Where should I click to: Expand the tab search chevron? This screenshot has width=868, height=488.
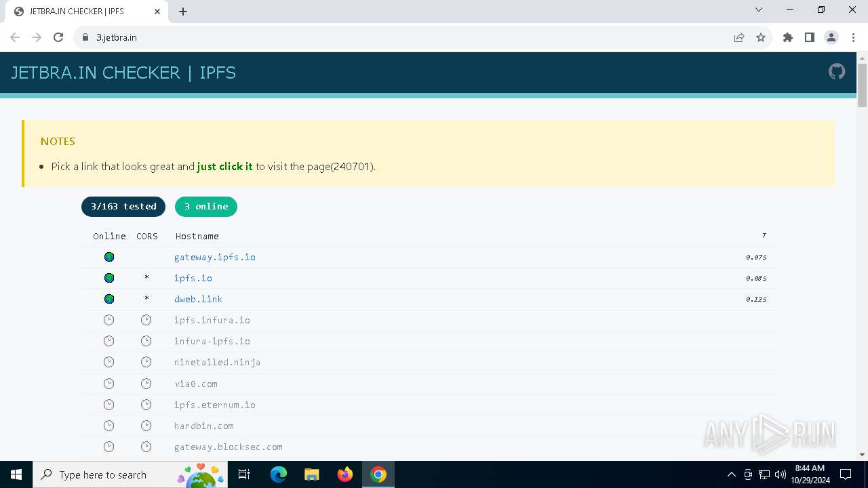[x=759, y=9]
